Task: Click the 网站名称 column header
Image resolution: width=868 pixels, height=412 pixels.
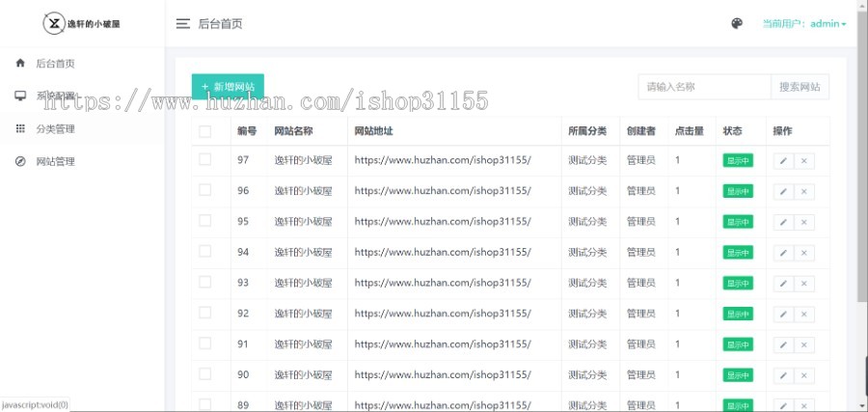Action: (294, 131)
